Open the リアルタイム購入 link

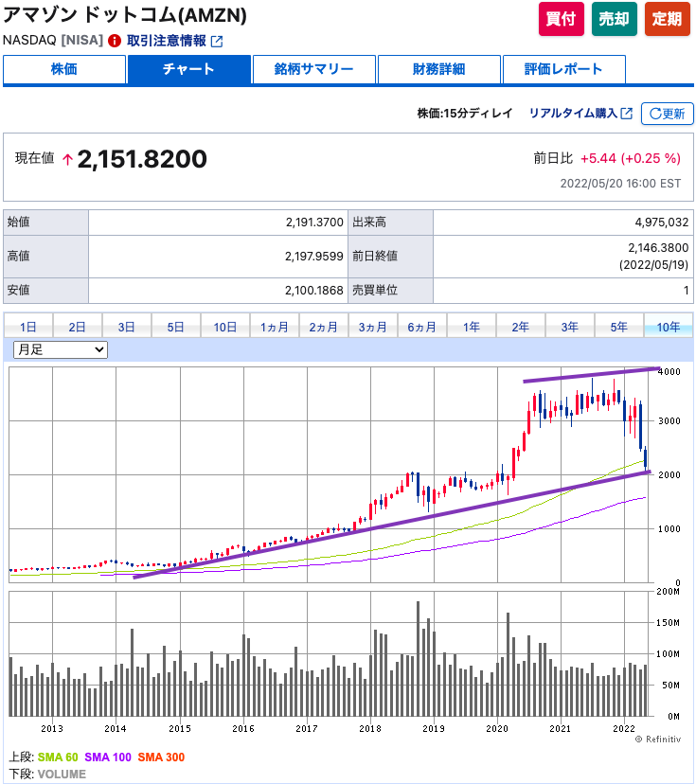(574, 114)
